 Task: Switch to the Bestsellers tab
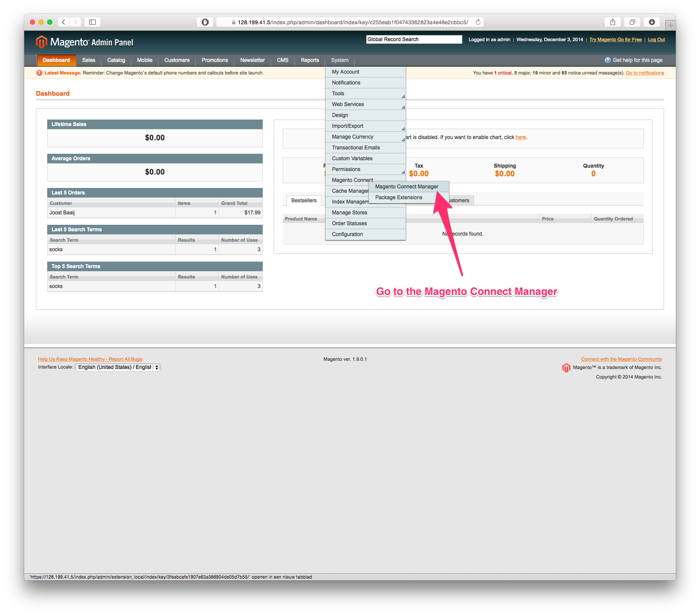click(x=304, y=201)
